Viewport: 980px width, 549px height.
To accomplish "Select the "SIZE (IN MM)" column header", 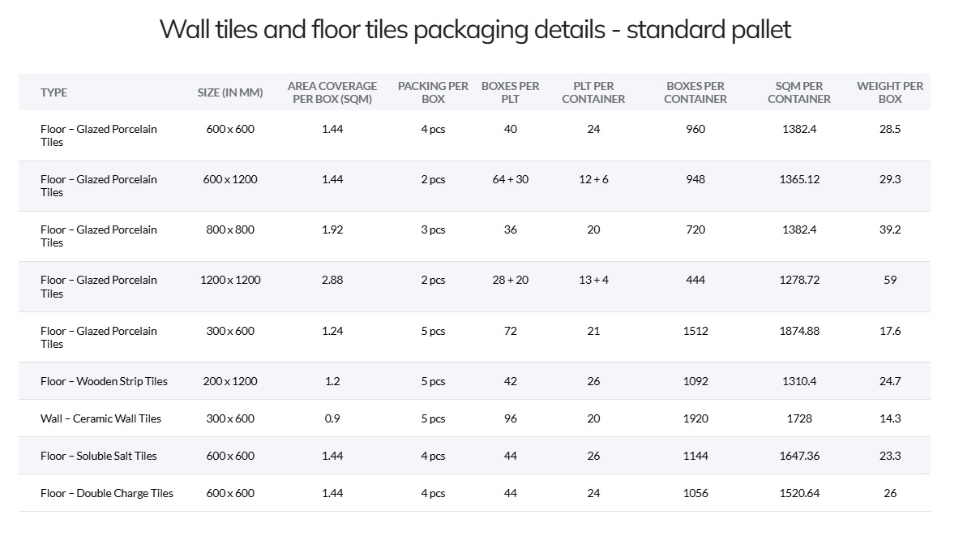I will click(x=230, y=92).
